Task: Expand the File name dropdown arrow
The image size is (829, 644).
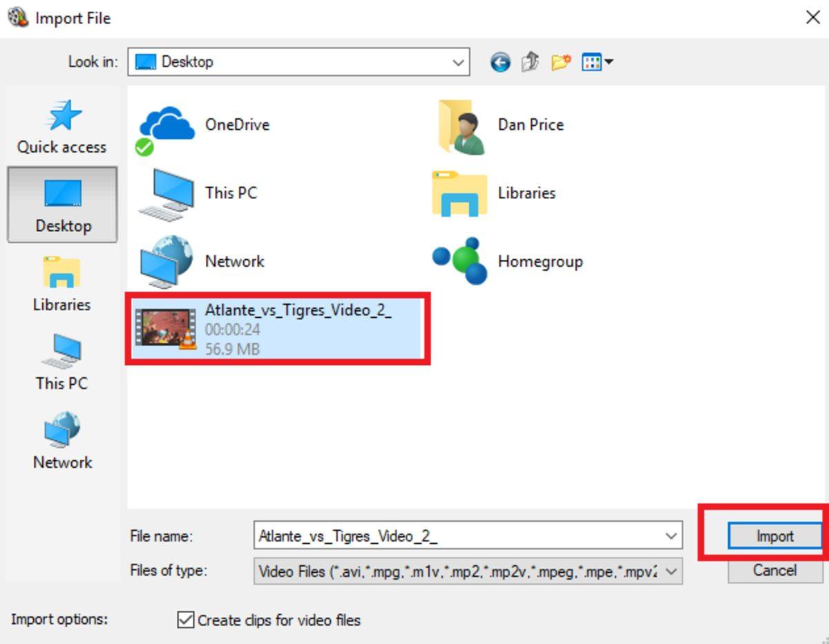Action: point(670,536)
